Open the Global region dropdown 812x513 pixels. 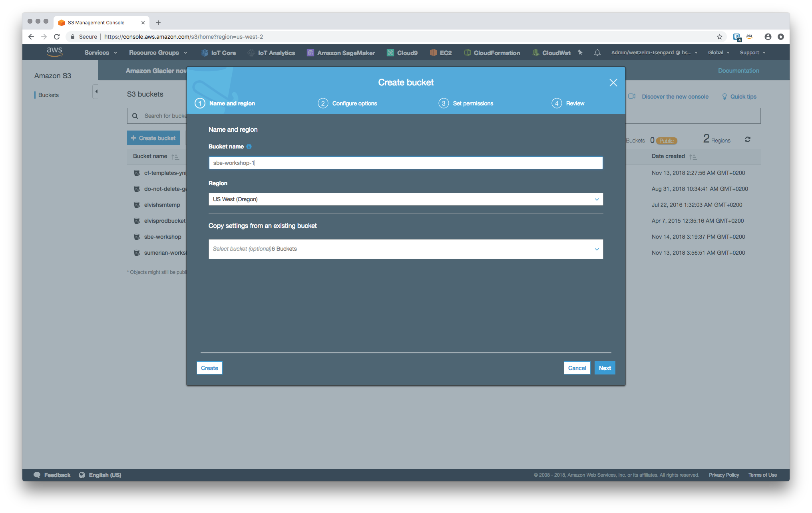[x=718, y=53]
